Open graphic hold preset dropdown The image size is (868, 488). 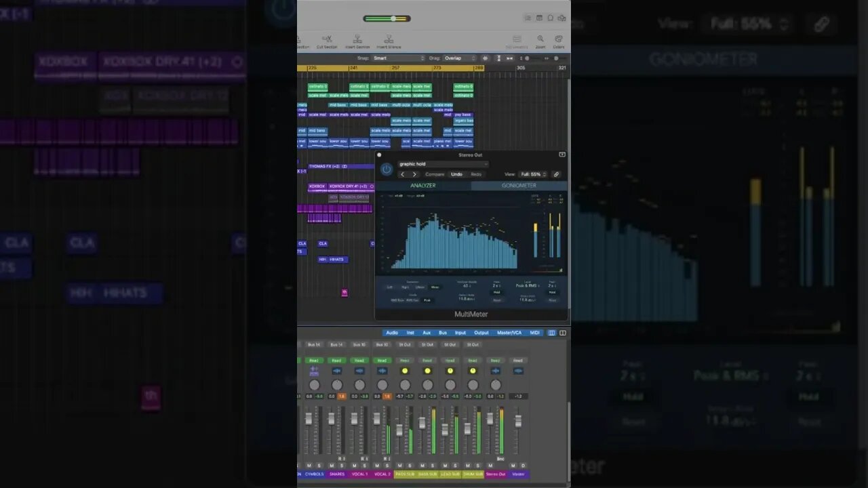coord(443,164)
